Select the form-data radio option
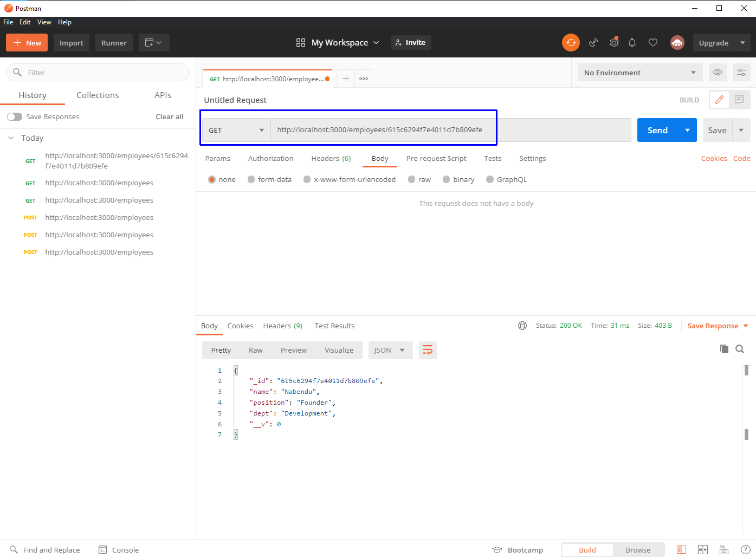The image size is (756, 558). coord(251,180)
